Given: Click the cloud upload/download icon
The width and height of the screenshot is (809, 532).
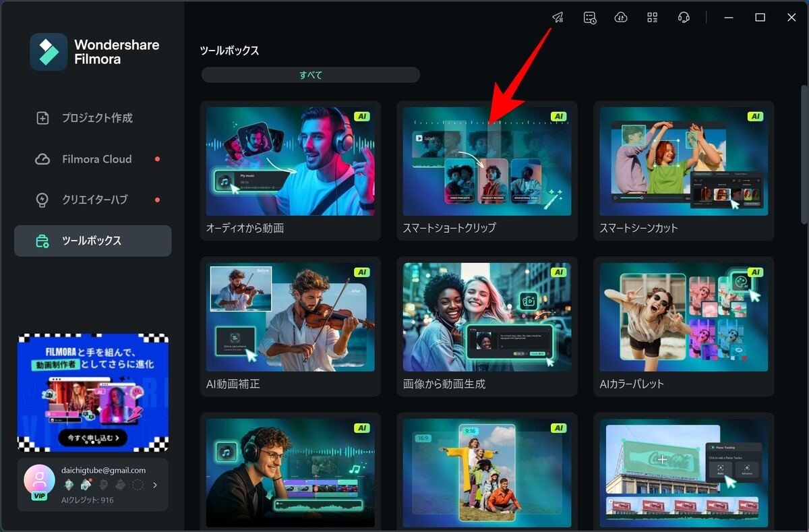Looking at the screenshot, I should tap(621, 18).
